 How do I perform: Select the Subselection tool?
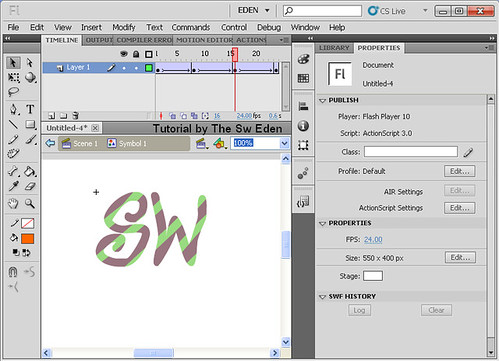[x=30, y=62]
